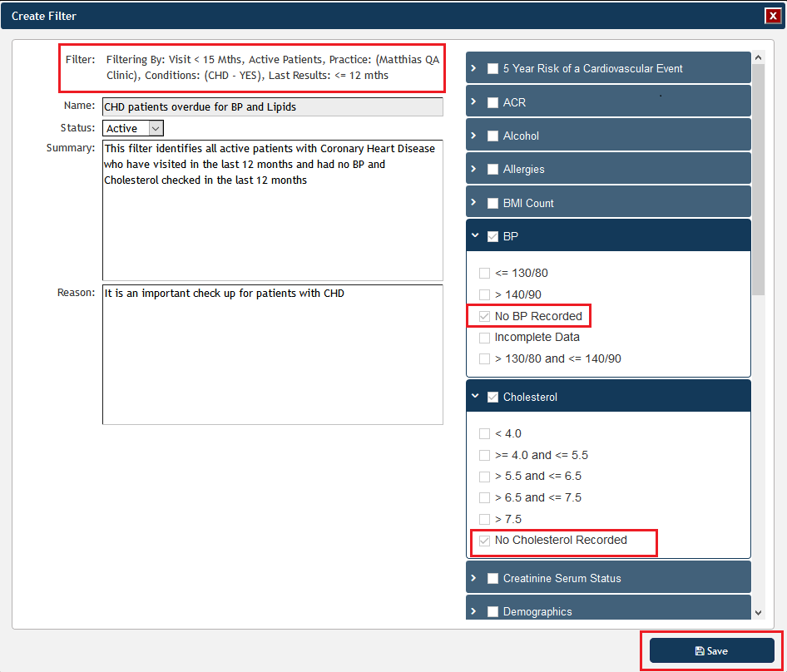
Task: Click the 'Filtering By' description text
Action: (273, 67)
